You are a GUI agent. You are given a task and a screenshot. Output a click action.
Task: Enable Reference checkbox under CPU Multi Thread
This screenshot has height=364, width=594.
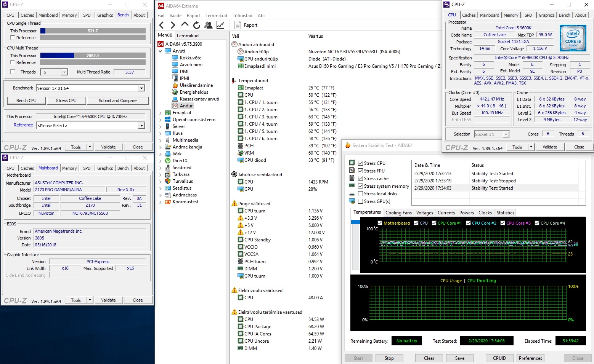click(x=13, y=62)
